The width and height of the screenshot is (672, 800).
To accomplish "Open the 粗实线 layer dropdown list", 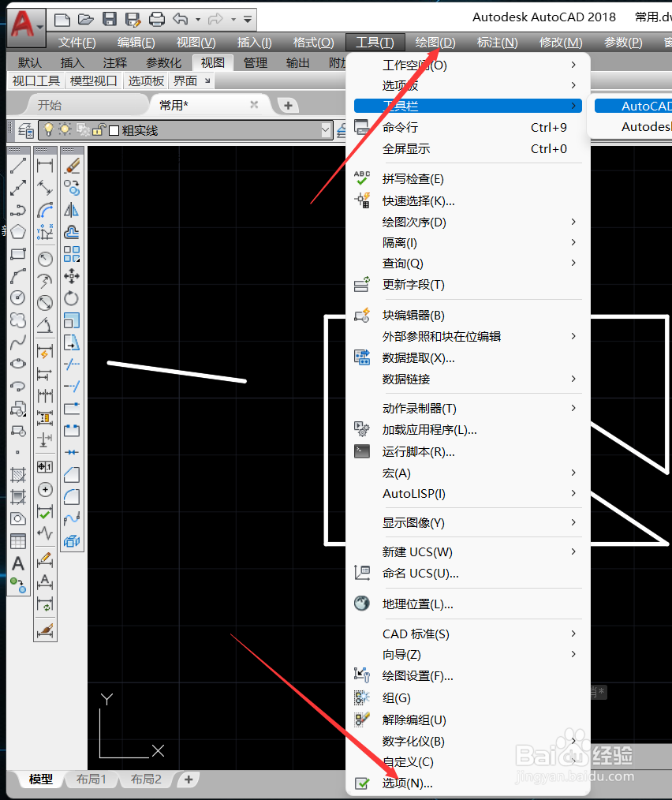I will [324, 130].
